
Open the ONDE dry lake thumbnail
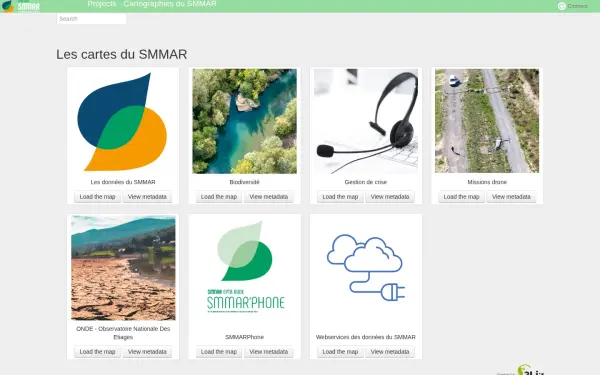[123, 268]
